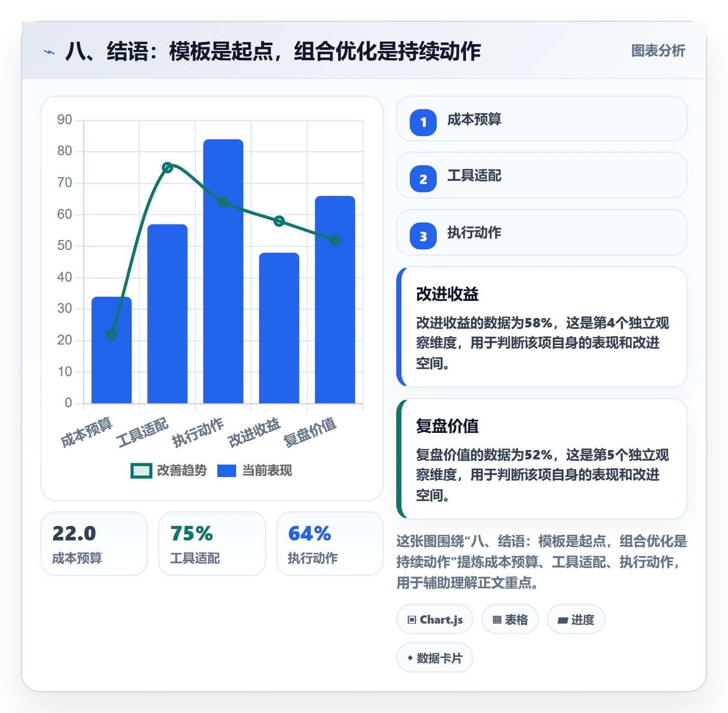Image resolution: width=728 pixels, height=713 pixels.
Task: Click the icon in the Chart.js tag
Action: (412, 619)
